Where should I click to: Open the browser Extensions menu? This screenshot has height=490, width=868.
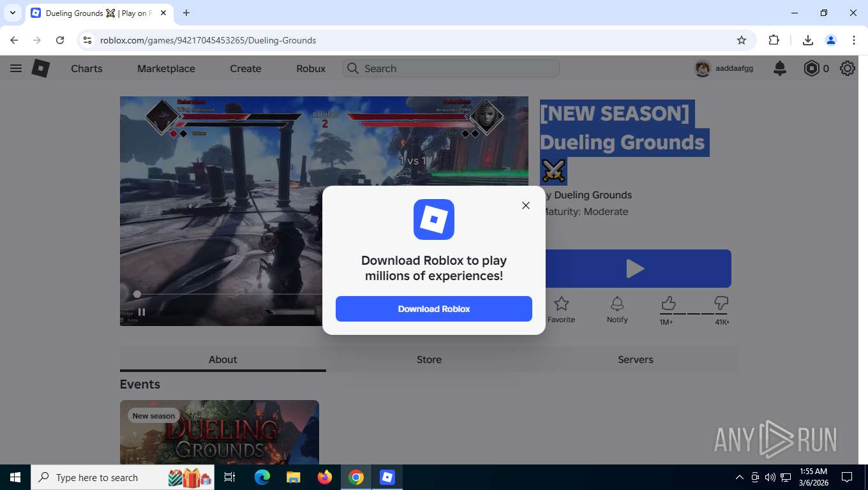pos(774,40)
